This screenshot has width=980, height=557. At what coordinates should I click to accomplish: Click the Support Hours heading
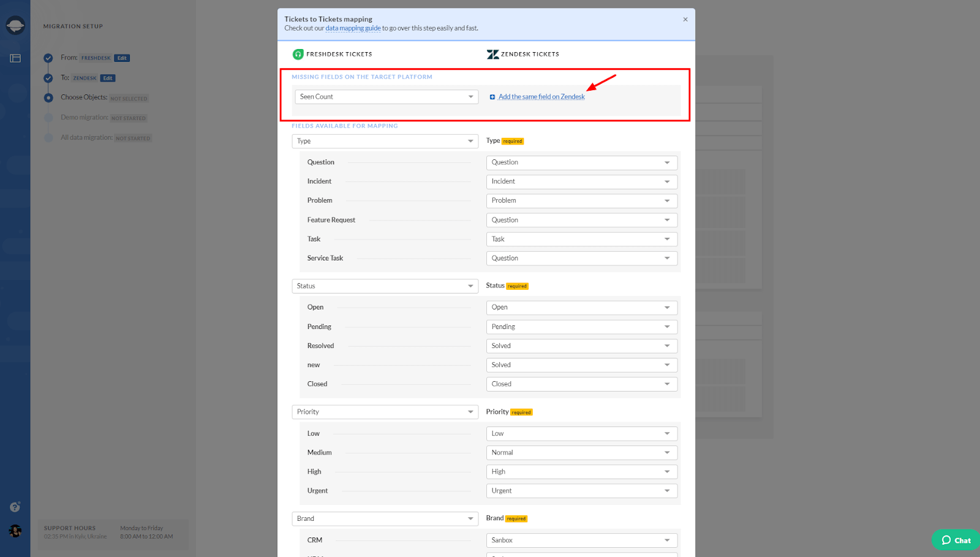pos(70,528)
